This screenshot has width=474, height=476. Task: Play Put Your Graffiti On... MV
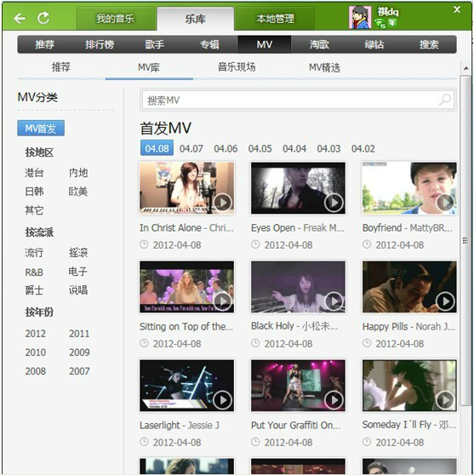click(x=334, y=400)
